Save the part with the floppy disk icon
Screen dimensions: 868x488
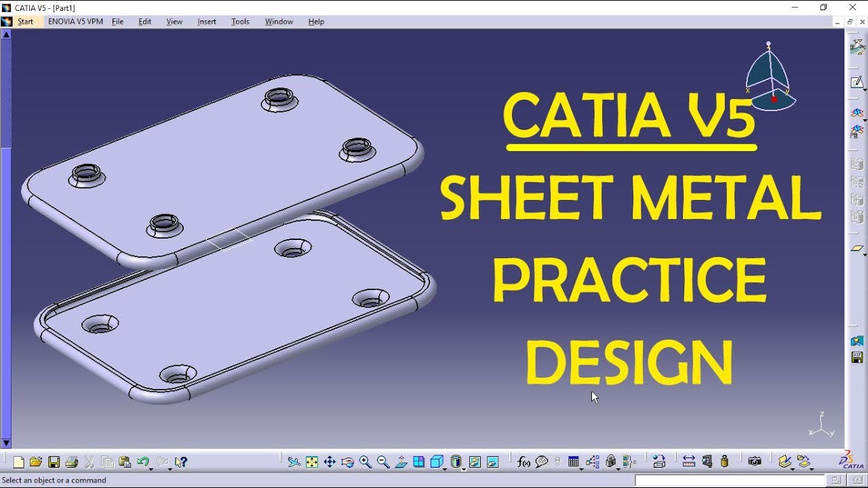pyautogui.click(x=54, y=462)
